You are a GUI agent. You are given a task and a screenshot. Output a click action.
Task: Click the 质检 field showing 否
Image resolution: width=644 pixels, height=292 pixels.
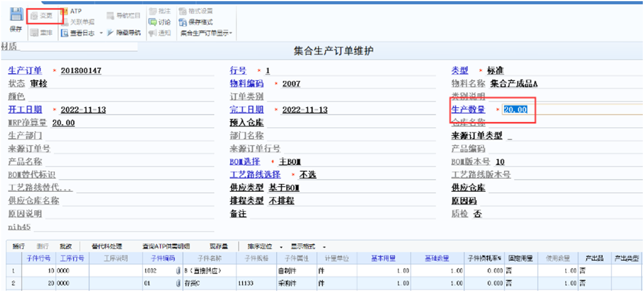557,214
